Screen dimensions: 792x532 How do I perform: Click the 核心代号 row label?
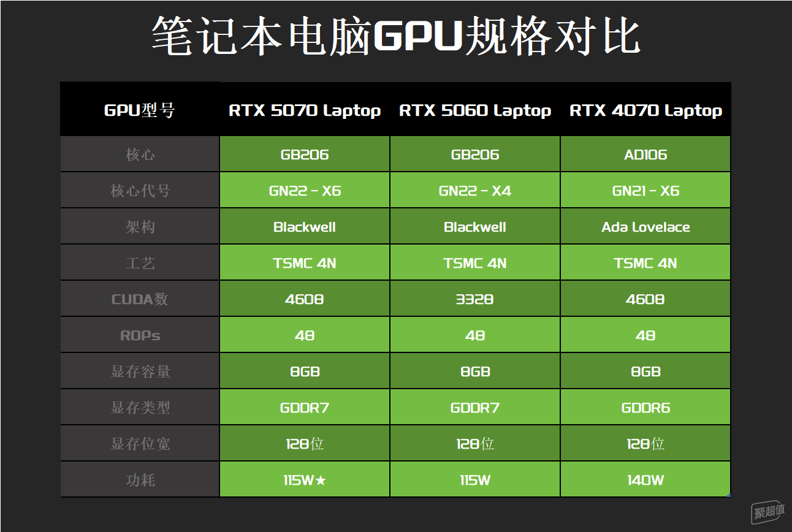pyautogui.click(x=140, y=191)
